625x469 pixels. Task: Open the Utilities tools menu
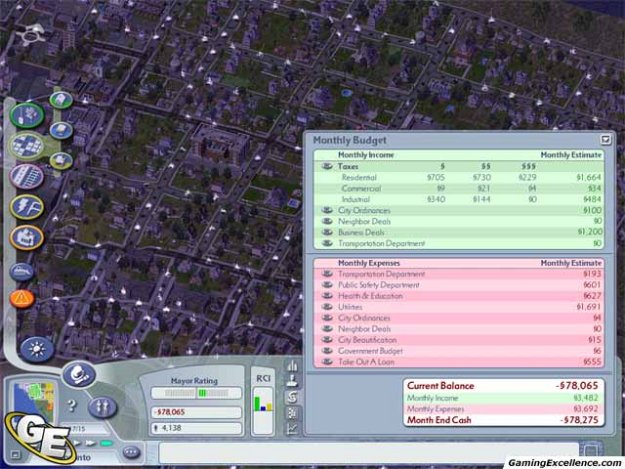pos(27,207)
